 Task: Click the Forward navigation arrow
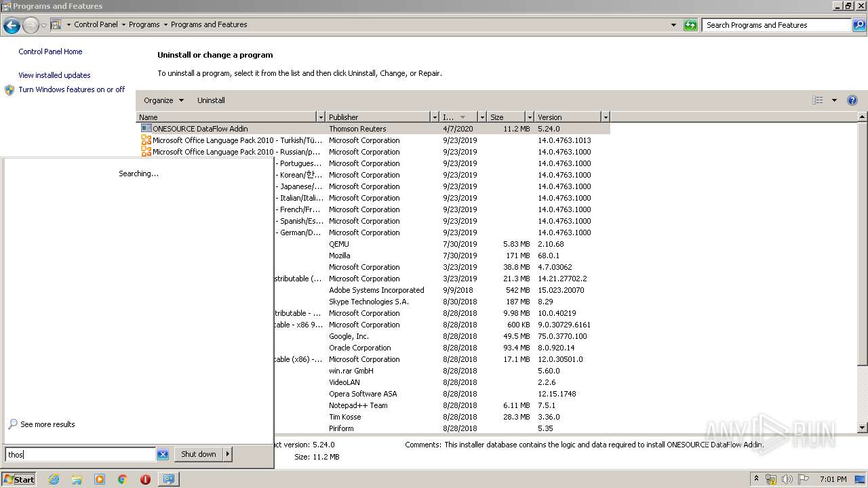click(31, 26)
